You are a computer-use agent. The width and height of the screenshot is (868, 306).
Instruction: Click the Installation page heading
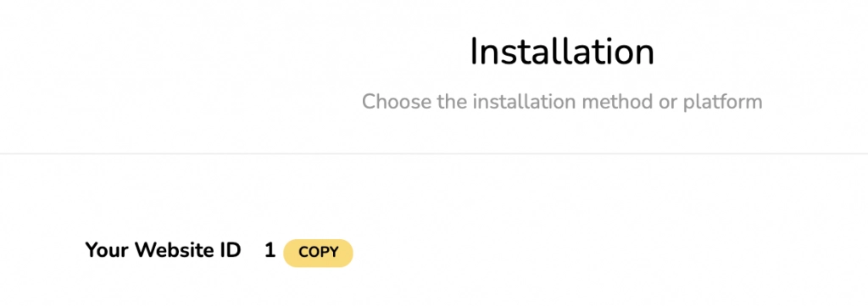pos(562,52)
